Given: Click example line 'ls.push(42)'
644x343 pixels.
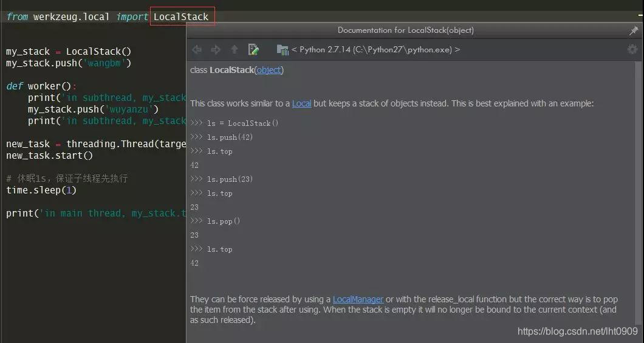Looking at the screenshot, I should point(221,137).
